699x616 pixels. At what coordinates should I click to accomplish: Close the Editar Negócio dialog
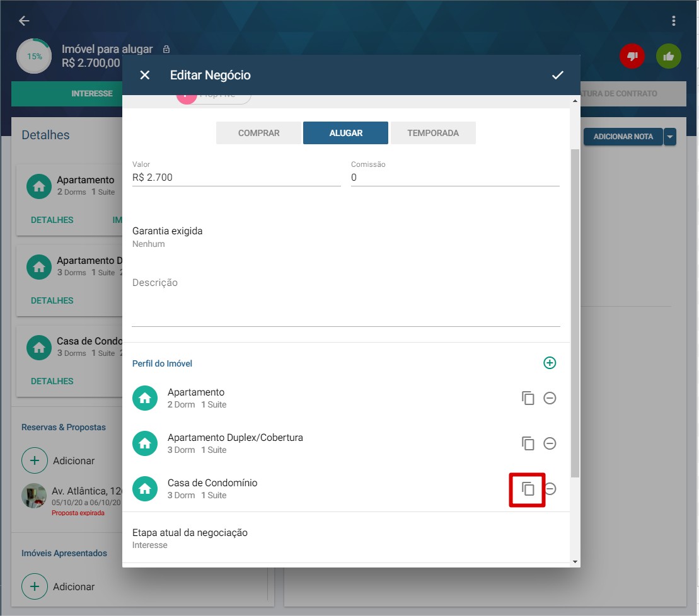(x=145, y=75)
